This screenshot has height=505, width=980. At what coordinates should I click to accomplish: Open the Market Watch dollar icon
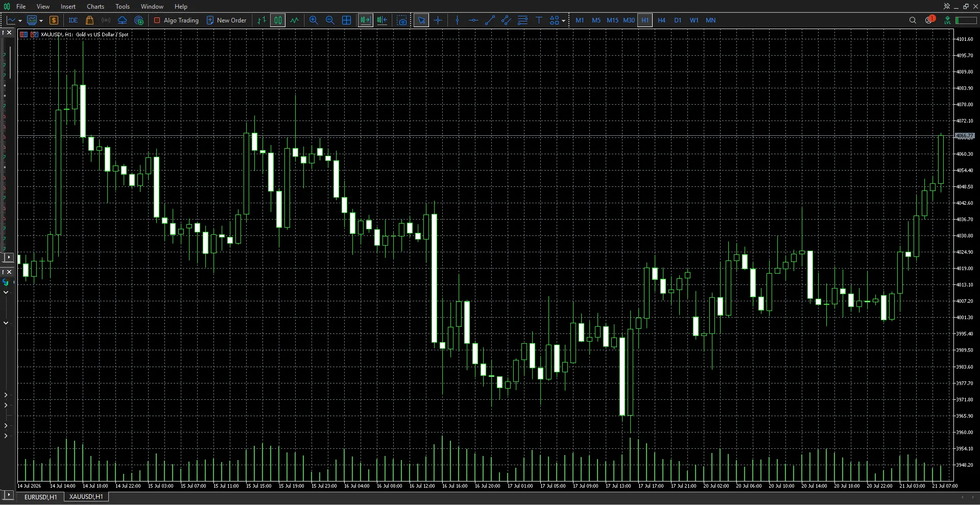click(54, 20)
